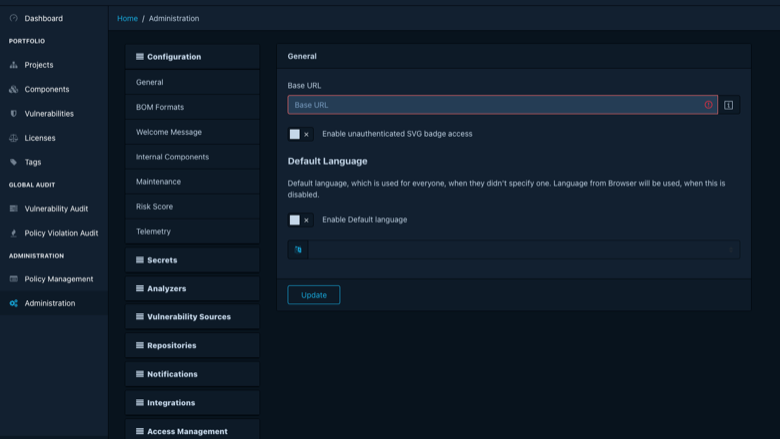The height and width of the screenshot is (439, 780).
Task: Open Internal Components settings
Action: coord(193,157)
